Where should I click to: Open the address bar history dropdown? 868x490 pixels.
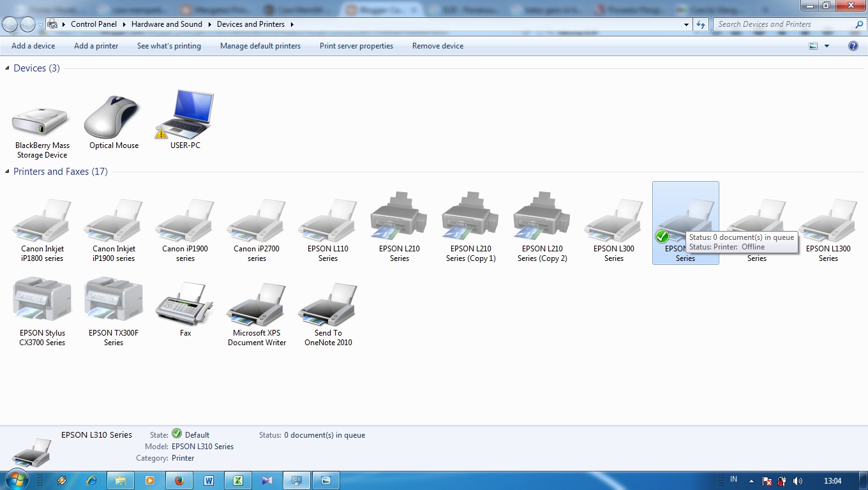click(x=687, y=24)
